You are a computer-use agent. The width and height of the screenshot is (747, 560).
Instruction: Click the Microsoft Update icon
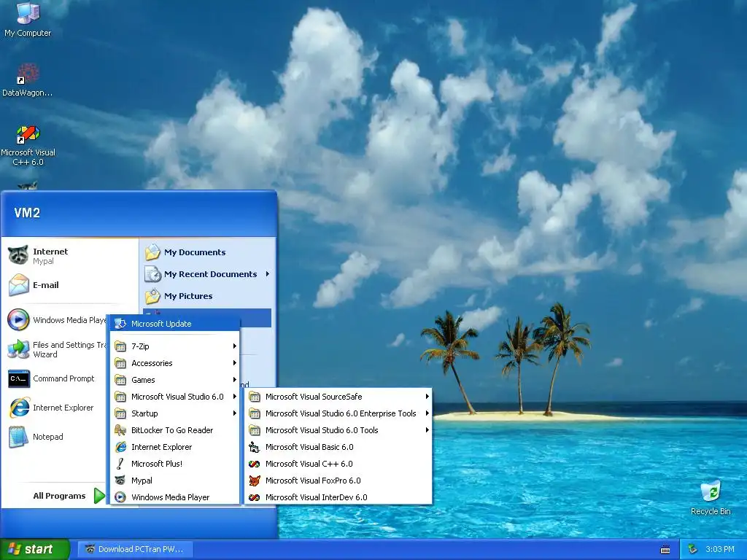(x=120, y=324)
